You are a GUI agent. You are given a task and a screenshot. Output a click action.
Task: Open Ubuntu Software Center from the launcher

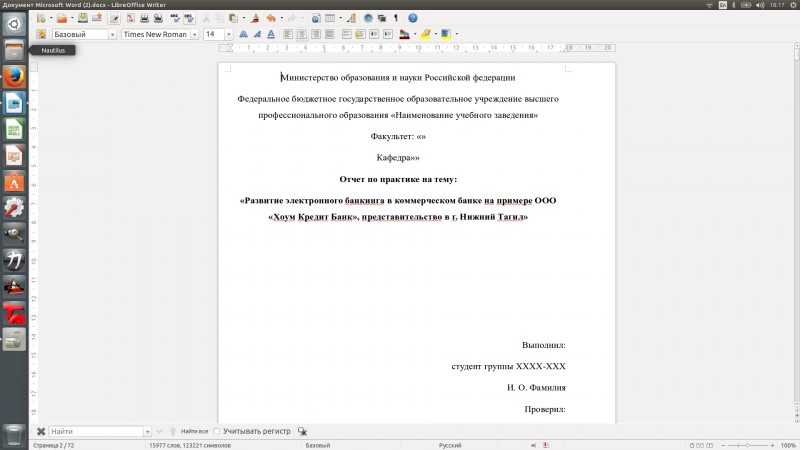tap(14, 182)
